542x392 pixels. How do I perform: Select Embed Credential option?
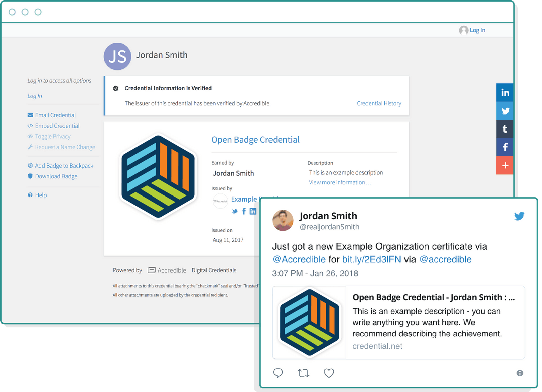(x=57, y=126)
